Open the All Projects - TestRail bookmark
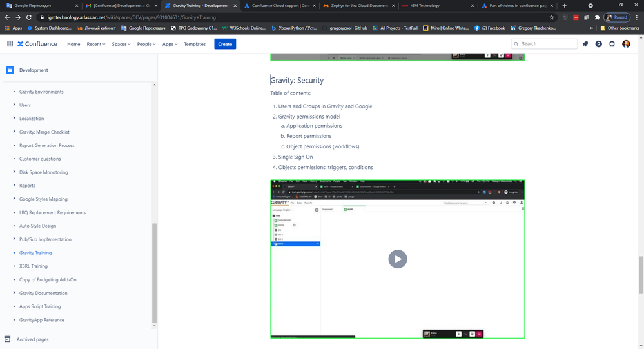Viewport: 644px width, 349px height. point(395,28)
